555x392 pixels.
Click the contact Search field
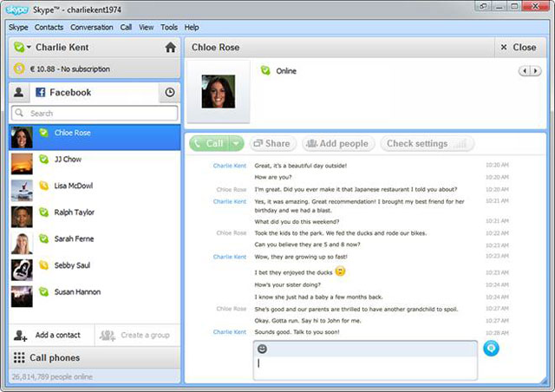tap(95, 114)
